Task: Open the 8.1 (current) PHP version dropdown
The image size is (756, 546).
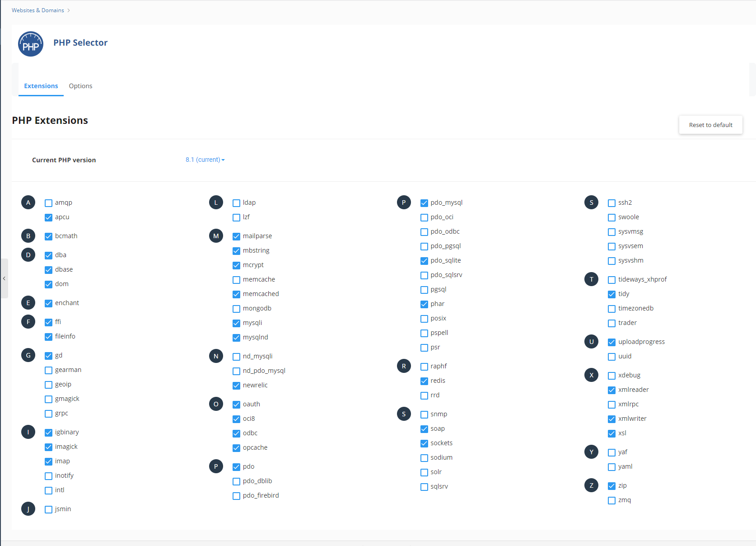Action: click(205, 160)
